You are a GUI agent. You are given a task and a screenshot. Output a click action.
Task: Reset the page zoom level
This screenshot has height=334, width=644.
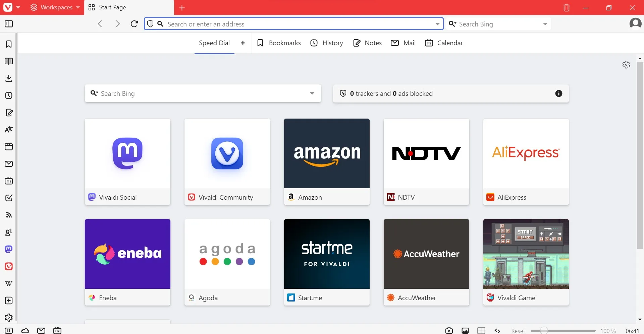[518, 331]
